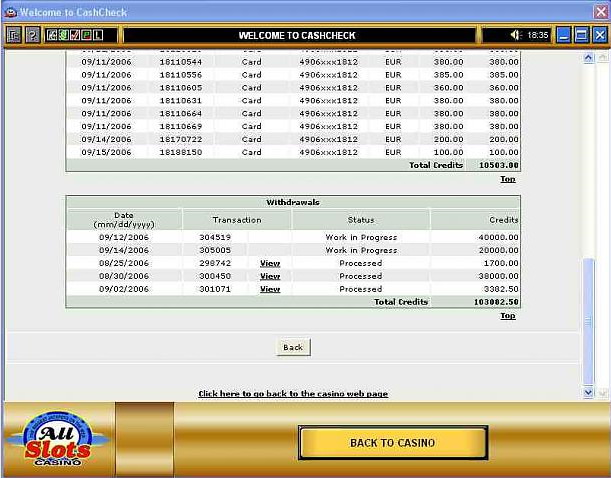Click the Status column header
The width and height of the screenshot is (611, 478).
pyautogui.click(x=361, y=220)
